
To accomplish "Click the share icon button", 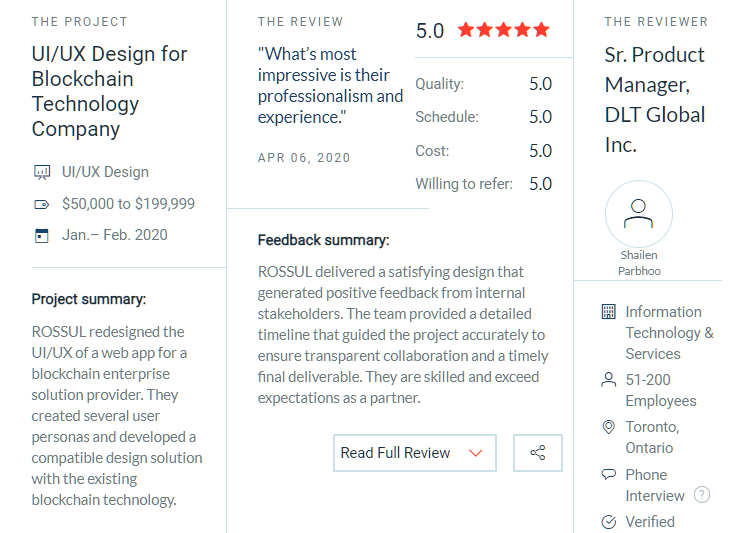I will [x=538, y=453].
